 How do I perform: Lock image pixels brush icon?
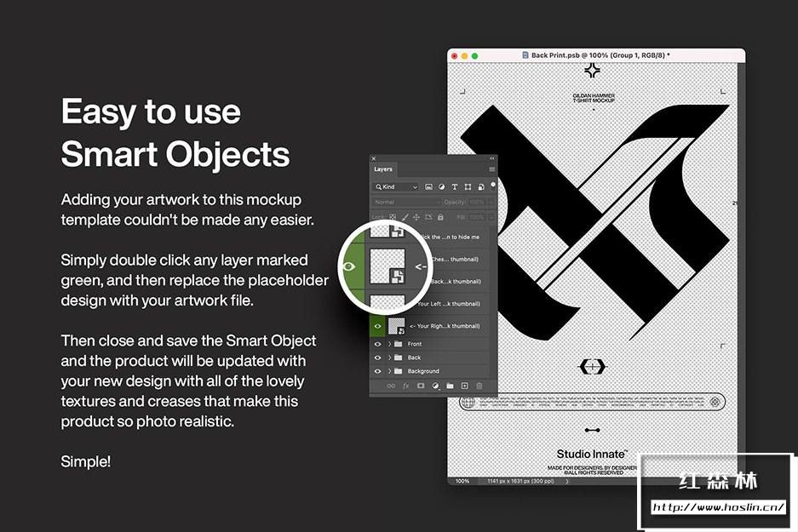point(405,217)
